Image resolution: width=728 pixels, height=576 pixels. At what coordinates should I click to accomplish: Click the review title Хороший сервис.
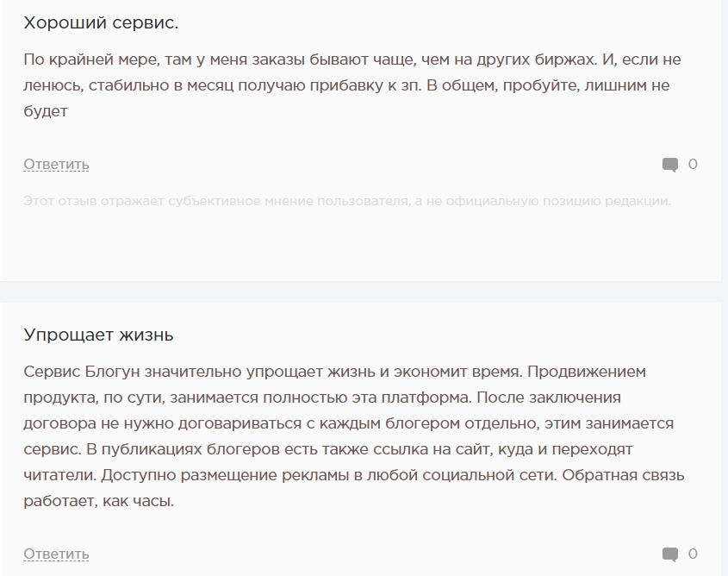(101, 23)
